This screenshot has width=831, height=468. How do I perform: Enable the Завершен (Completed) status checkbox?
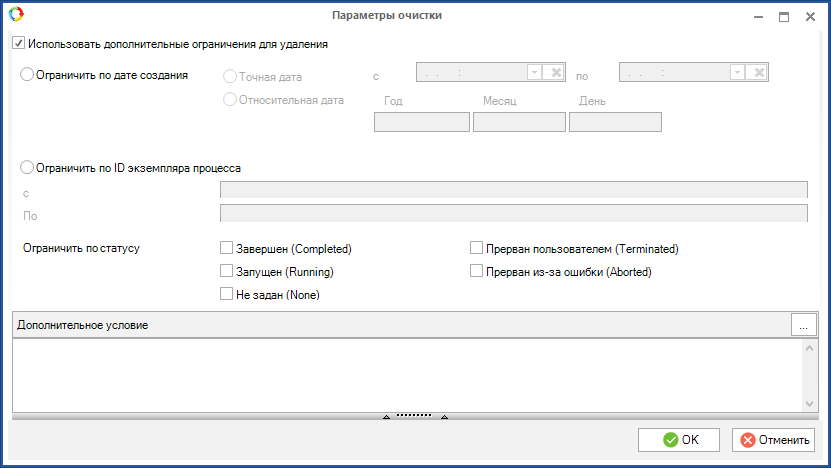(x=226, y=248)
